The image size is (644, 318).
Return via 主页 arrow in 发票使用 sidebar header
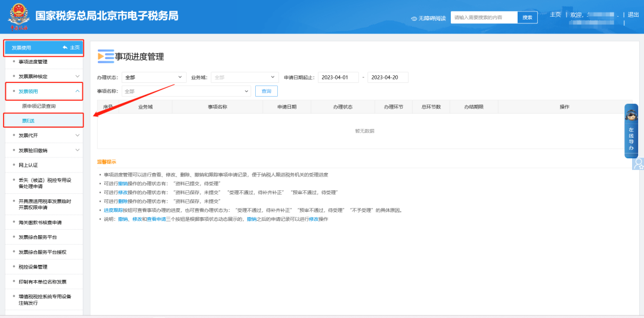(71, 48)
